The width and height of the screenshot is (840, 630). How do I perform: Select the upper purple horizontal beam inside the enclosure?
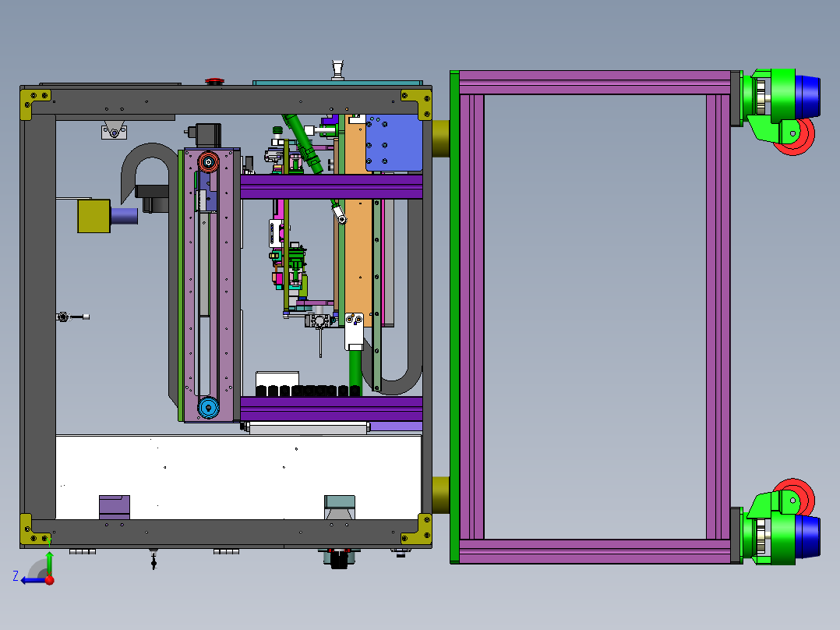click(x=331, y=186)
